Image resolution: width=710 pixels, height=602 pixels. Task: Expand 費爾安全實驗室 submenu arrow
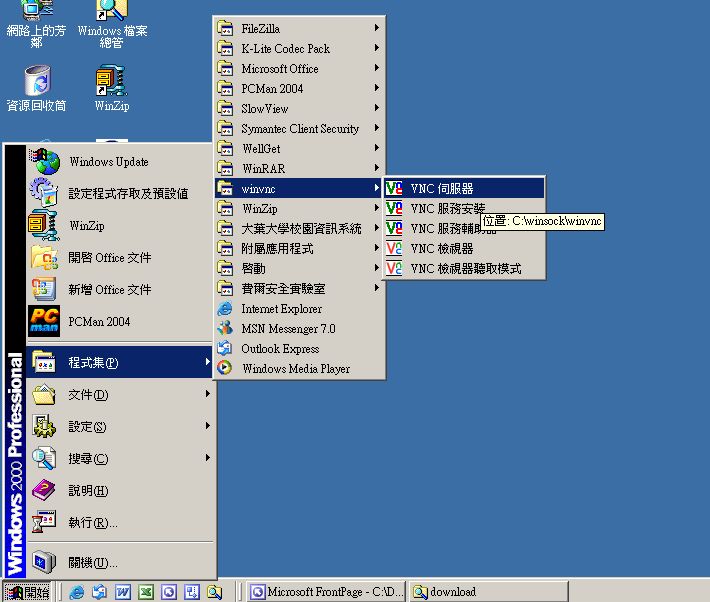(376, 288)
